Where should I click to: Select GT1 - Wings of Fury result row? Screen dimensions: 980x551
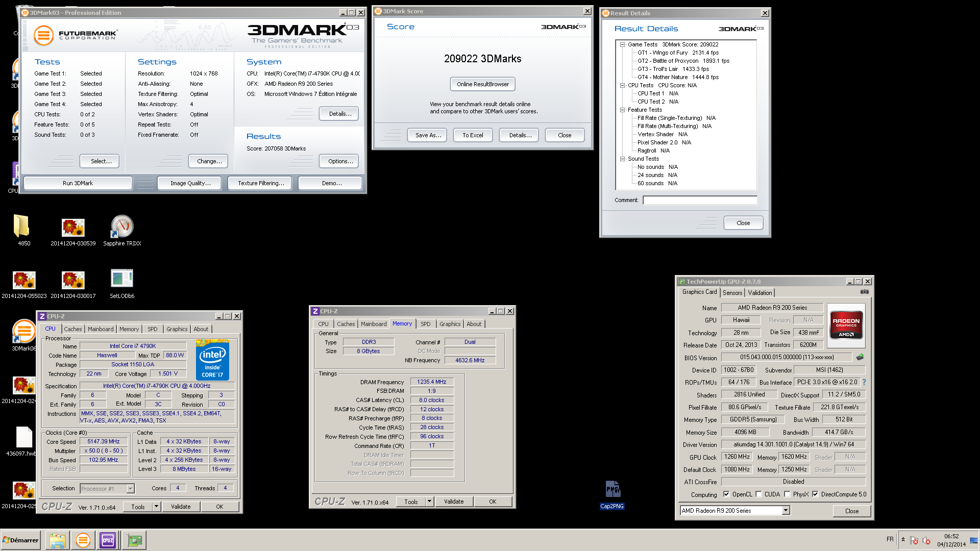point(678,53)
